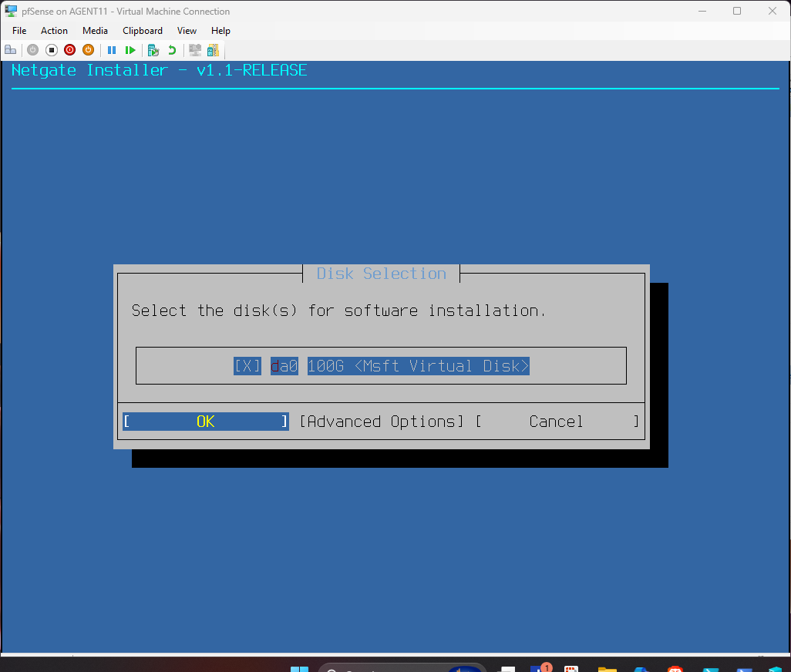Open the File menu

pyautogui.click(x=19, y=31)
